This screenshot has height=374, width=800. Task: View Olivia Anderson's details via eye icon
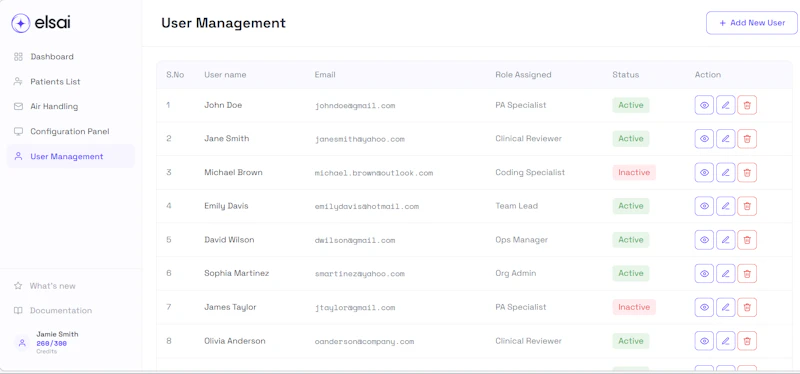704,341
